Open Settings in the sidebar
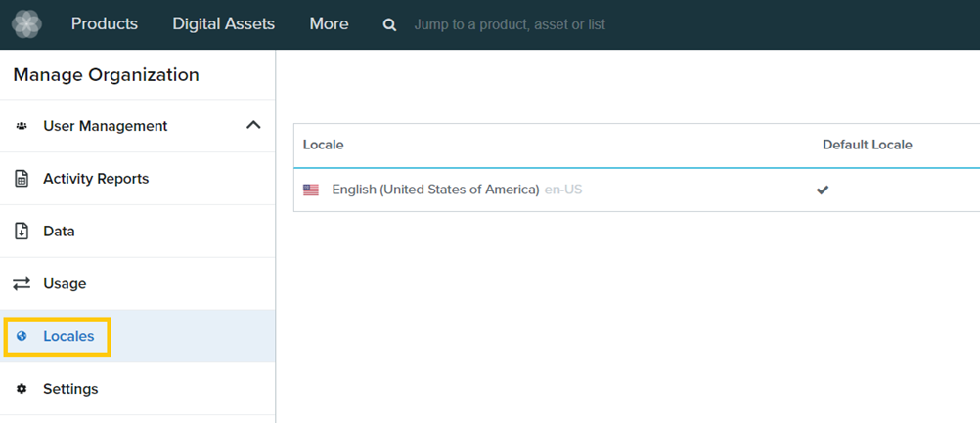 (x=138, y=389)
